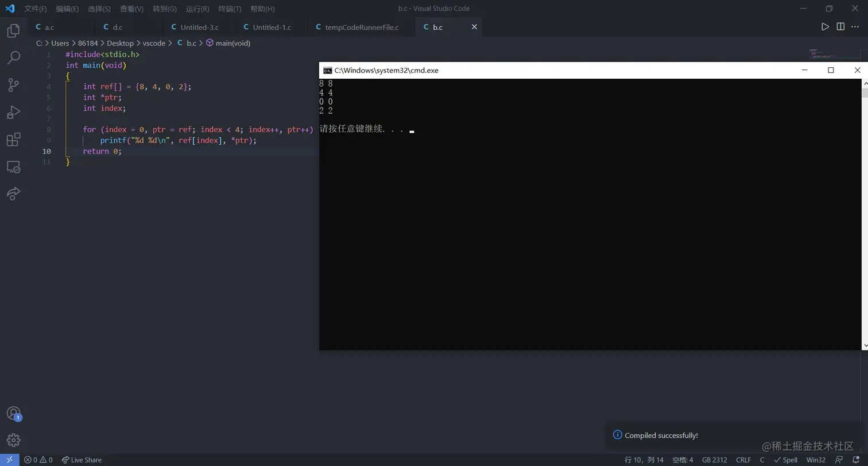This screenshot has width=868, height=466.
Task: Click the code minimap preview
Action: [822, 53]
